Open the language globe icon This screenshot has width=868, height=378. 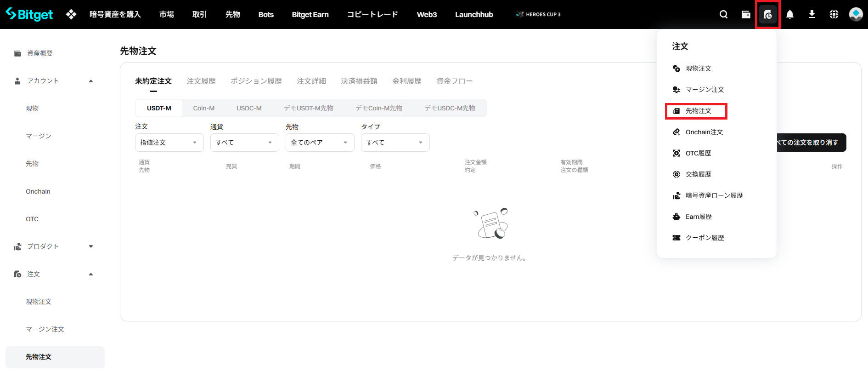pyautogui.click(x=834, y=14)
